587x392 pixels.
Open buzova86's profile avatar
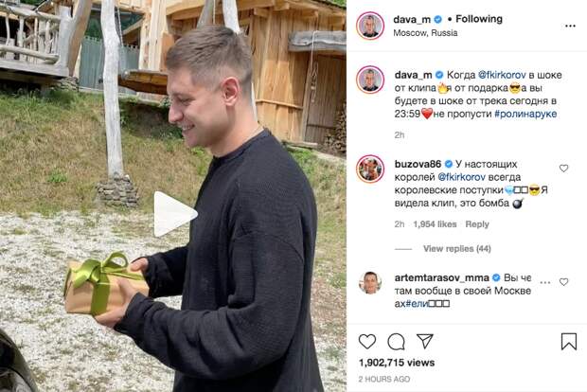370,169
